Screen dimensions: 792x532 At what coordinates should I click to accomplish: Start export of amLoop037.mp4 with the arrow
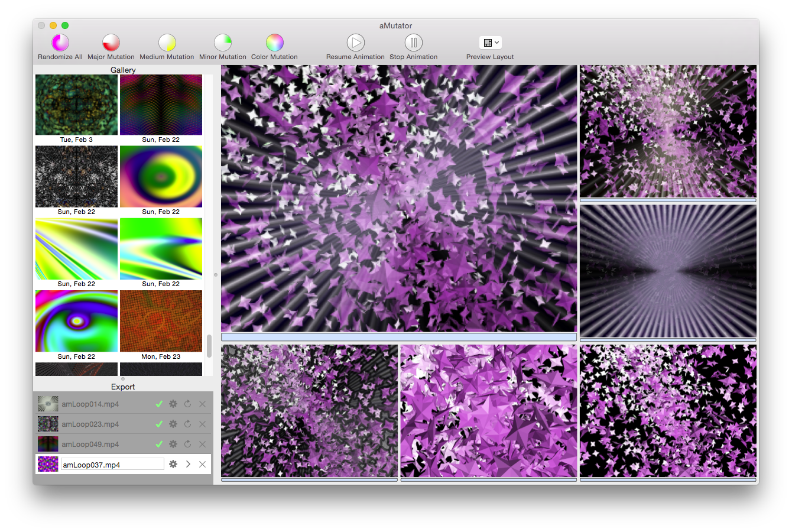188,464
